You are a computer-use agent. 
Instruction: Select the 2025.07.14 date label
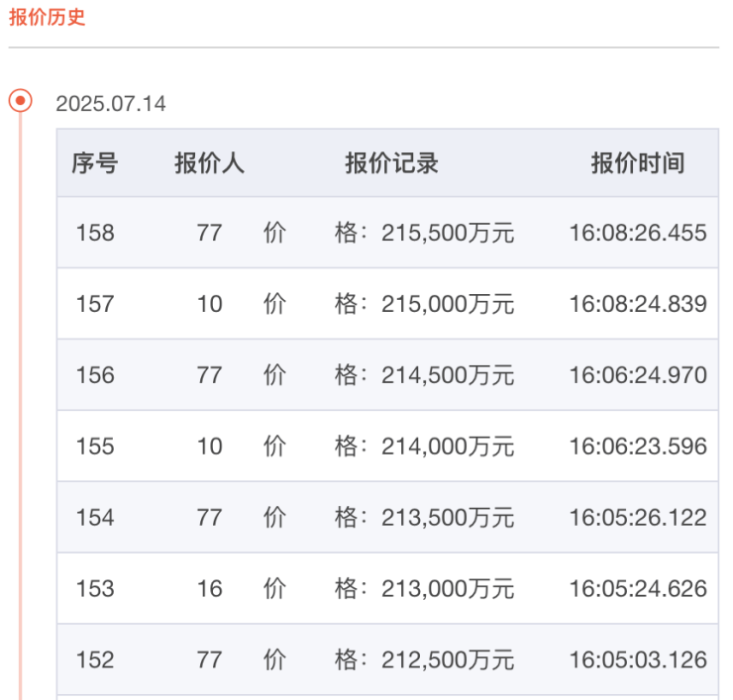coord(111,104)
